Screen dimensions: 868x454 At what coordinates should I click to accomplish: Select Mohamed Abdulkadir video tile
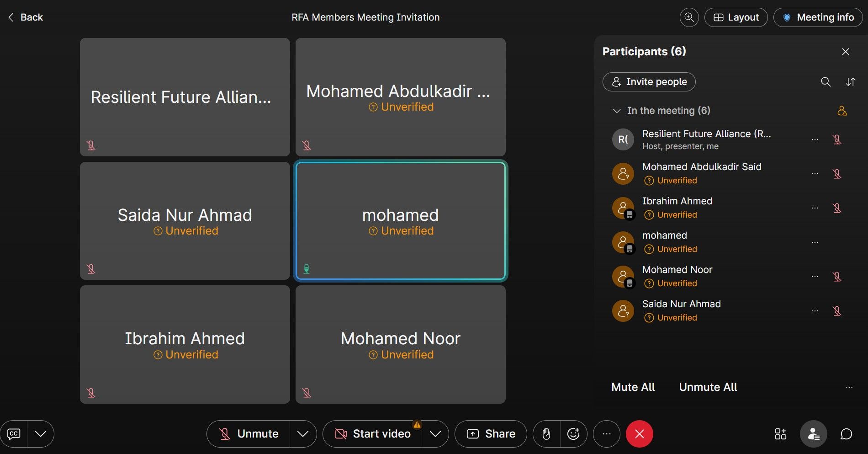pyautogui.click(x=401, y=97)
